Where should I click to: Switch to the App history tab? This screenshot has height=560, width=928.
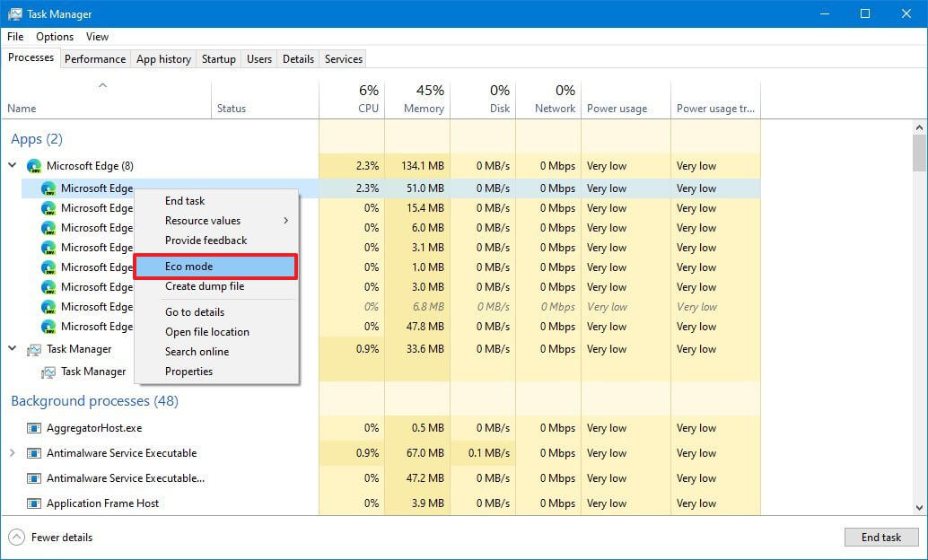(x=163, y=58)
